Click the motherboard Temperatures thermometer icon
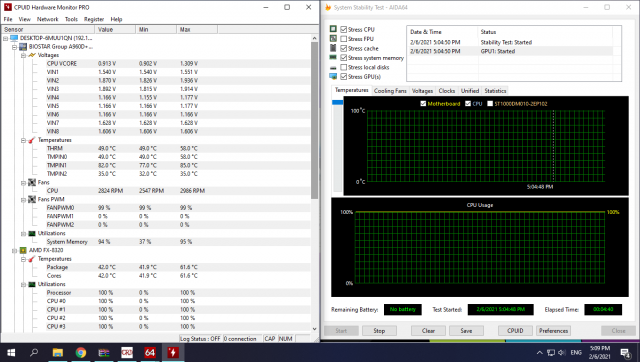 [32, 140]
